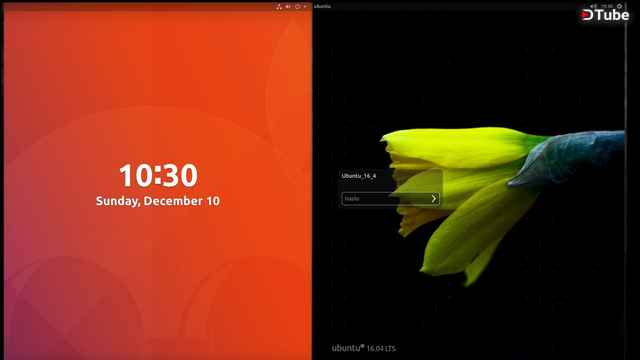Click the ubuntu hostname in right panel
640x360 pixels.
click(x=322, y=6)
